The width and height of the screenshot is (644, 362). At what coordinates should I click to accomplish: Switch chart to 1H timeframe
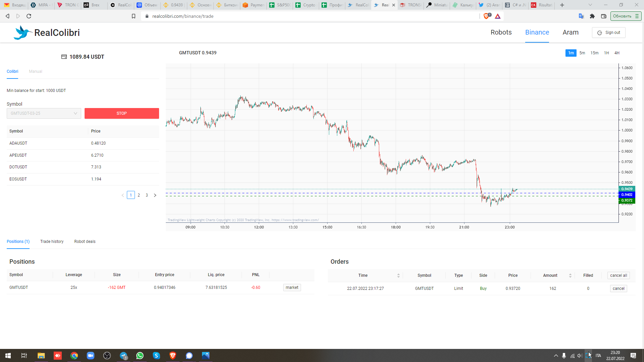tap(606, 53)
